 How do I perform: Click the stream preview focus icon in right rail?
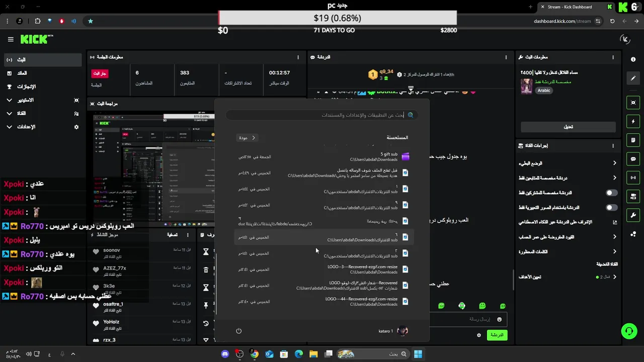[633, 103]
